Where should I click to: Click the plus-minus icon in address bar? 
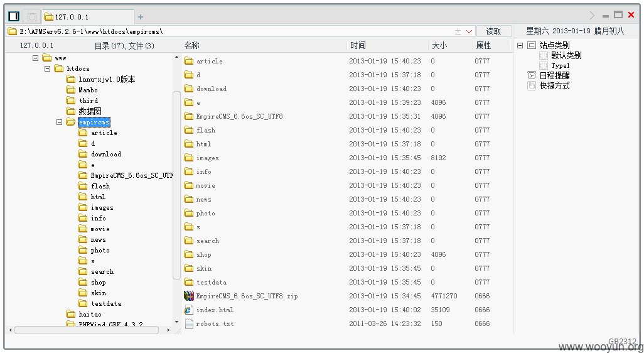(458, 31)
